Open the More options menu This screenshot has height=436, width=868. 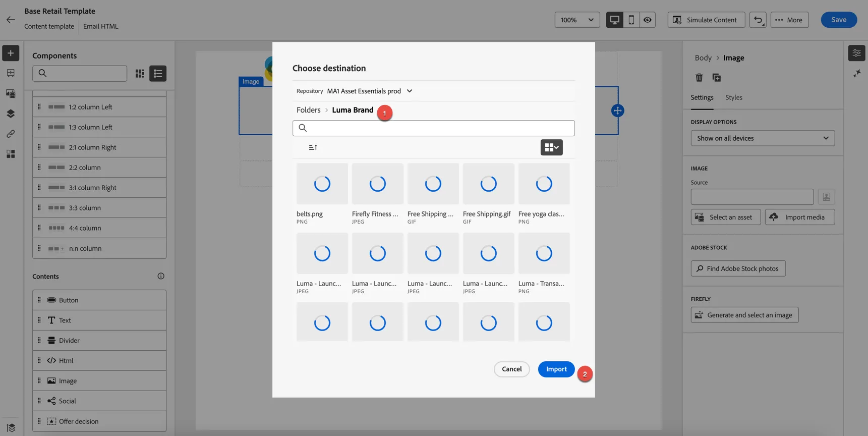coord(789,20)
